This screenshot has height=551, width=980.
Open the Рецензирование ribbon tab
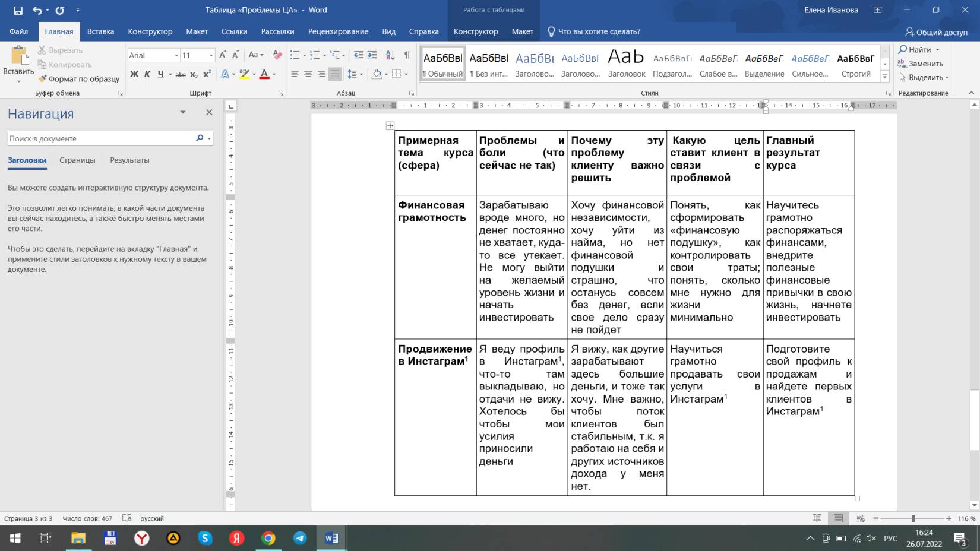(x=338, y=31)
